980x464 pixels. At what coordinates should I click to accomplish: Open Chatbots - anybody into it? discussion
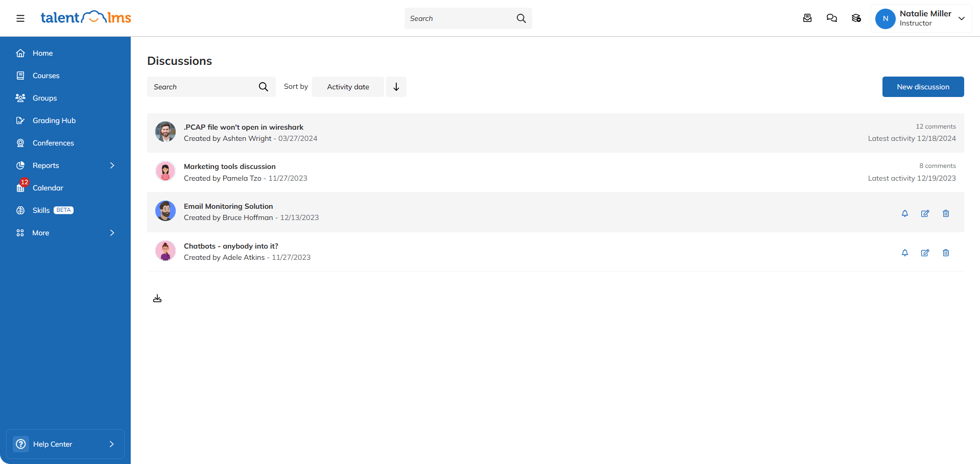coord(231,246)
